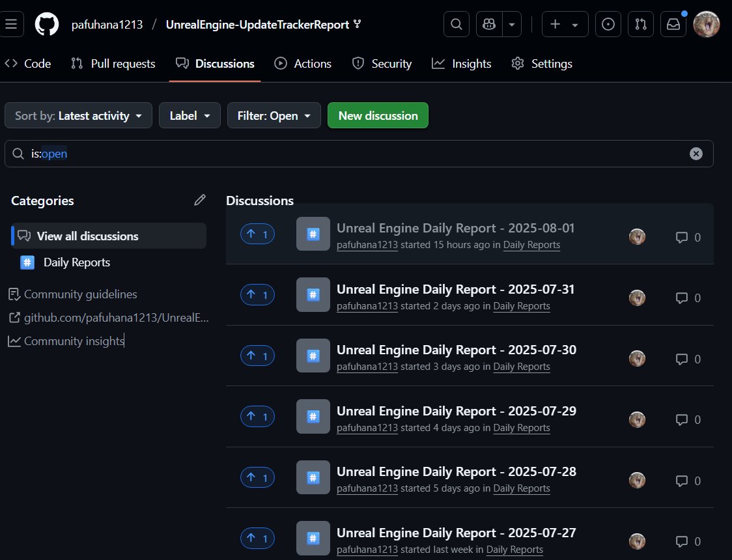
Task: Open the GitHub Copilot icon in header
Action: pos(488,24)
